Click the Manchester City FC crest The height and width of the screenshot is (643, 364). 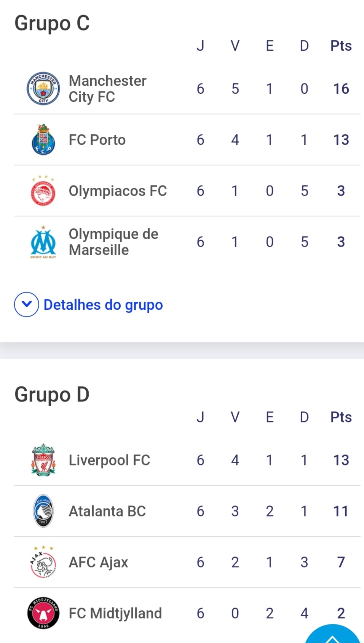pyautogui.click(x=43, y=89)
